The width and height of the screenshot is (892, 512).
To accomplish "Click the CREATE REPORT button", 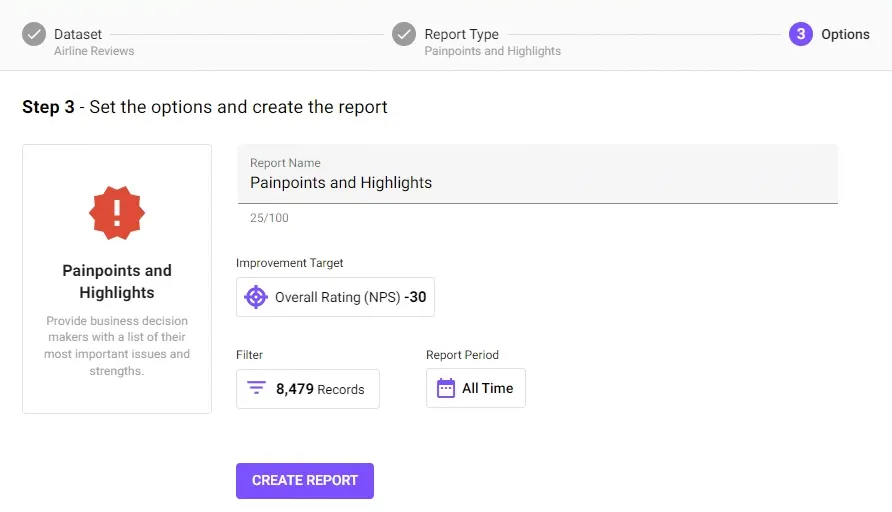I will [x=305, y=481].
